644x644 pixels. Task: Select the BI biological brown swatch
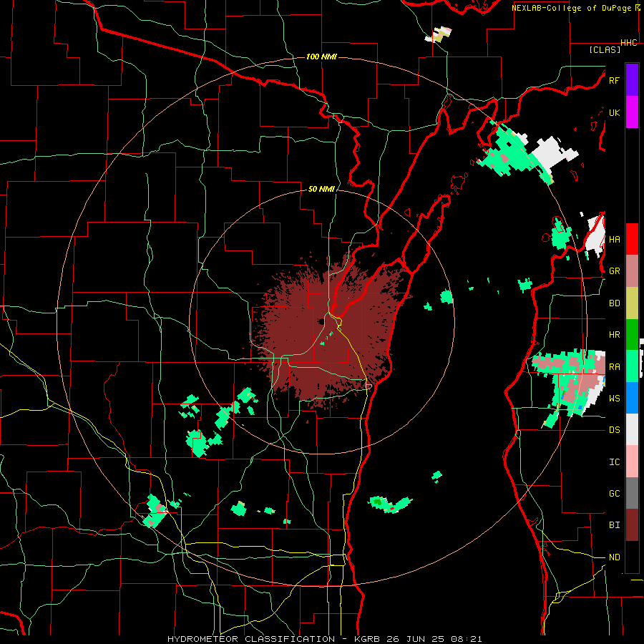tap(632, 525)
